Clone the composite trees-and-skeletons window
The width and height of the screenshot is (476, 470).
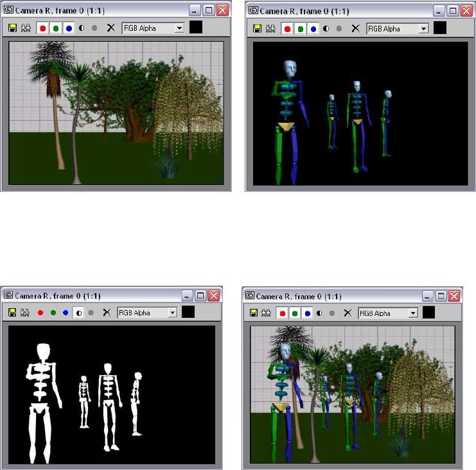(266, 313)
